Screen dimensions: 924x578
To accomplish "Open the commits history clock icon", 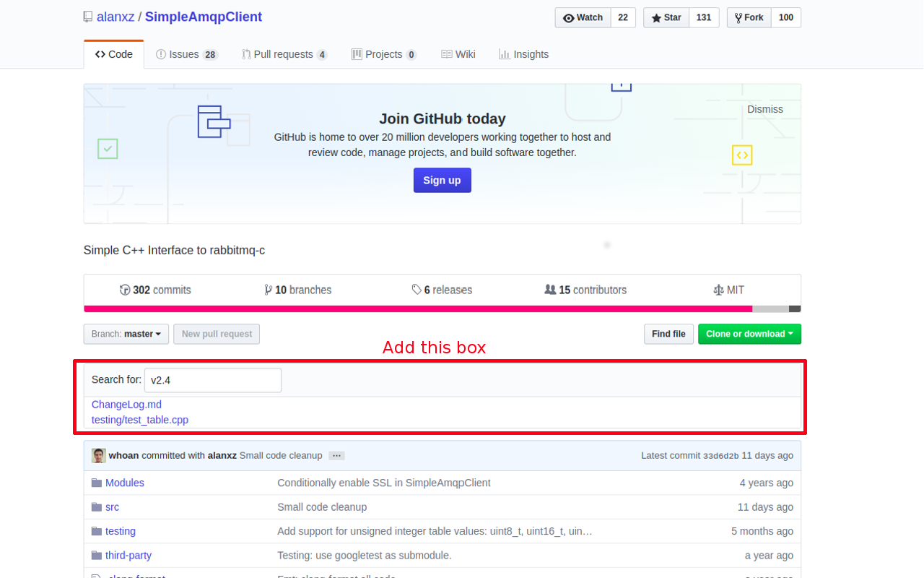I will [x=125, y=290].
